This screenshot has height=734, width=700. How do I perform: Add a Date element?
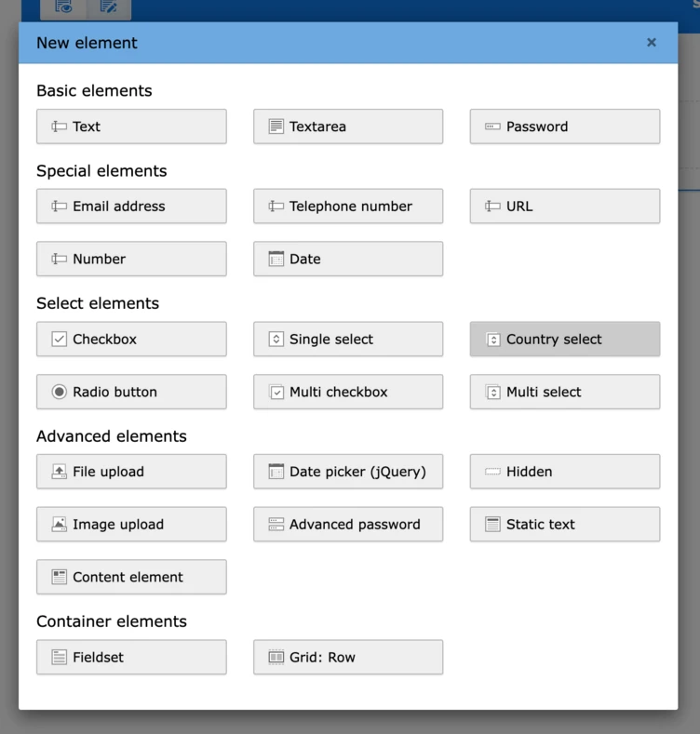click(x=348, y=259)
